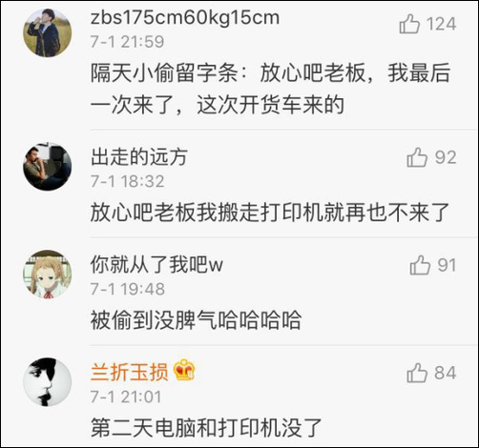Open the crown badge next to 兰折玉损

point(184,370)
